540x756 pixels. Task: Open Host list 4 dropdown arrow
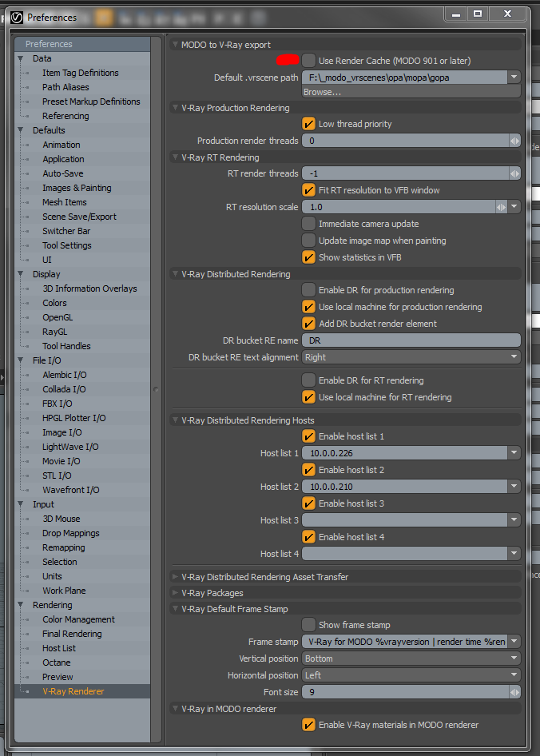pos(514,554)
